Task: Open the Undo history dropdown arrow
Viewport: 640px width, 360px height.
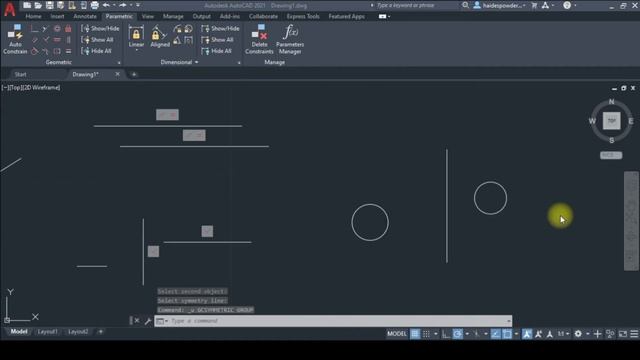Action: 114,5
